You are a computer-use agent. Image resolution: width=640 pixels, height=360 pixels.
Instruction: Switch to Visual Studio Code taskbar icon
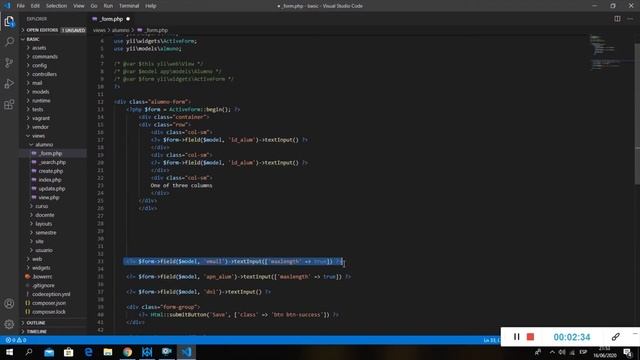(187, 352)
